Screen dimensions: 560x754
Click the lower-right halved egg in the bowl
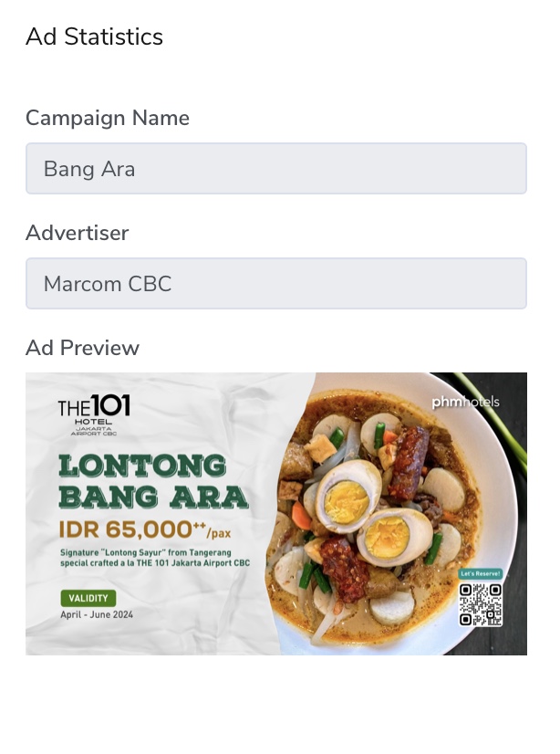tap(395, 538)
